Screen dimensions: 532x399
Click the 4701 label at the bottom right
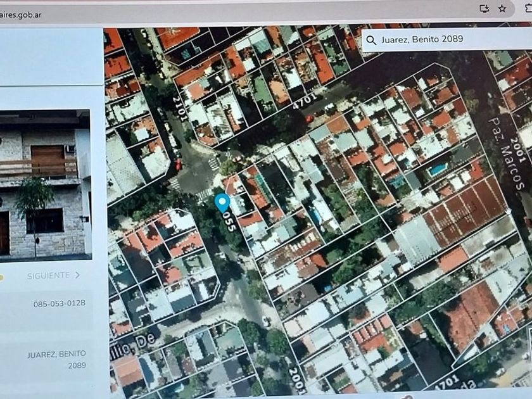(x=447, y=383)
